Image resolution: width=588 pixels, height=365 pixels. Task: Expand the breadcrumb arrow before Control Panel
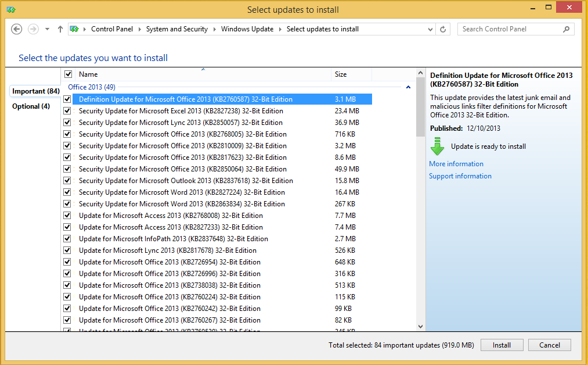click(84, 29)
